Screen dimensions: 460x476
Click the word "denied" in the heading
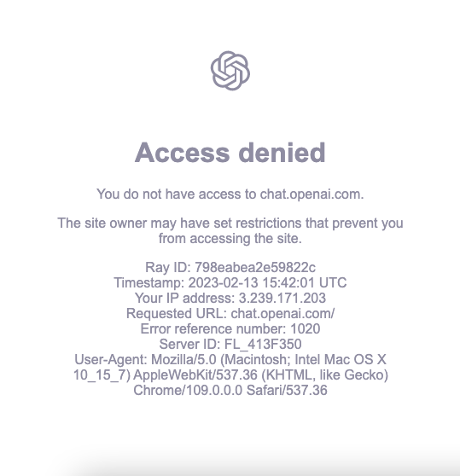pos(282,153)
